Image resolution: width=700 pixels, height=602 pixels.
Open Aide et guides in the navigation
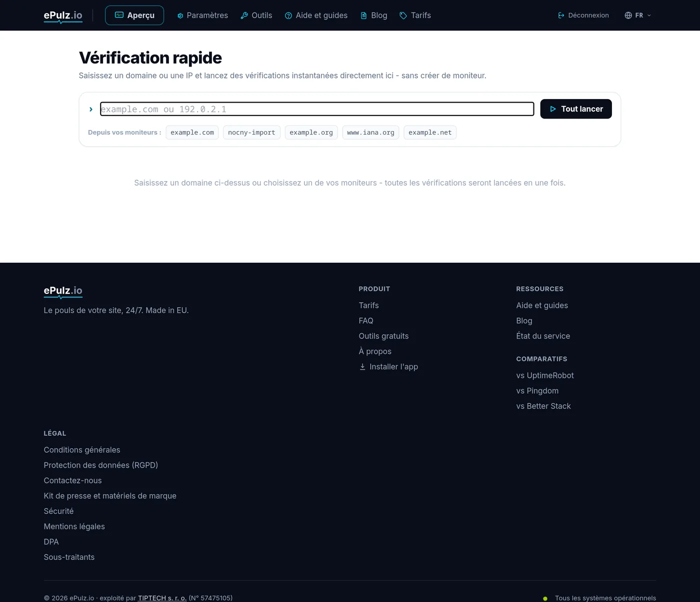coord(316,16)
